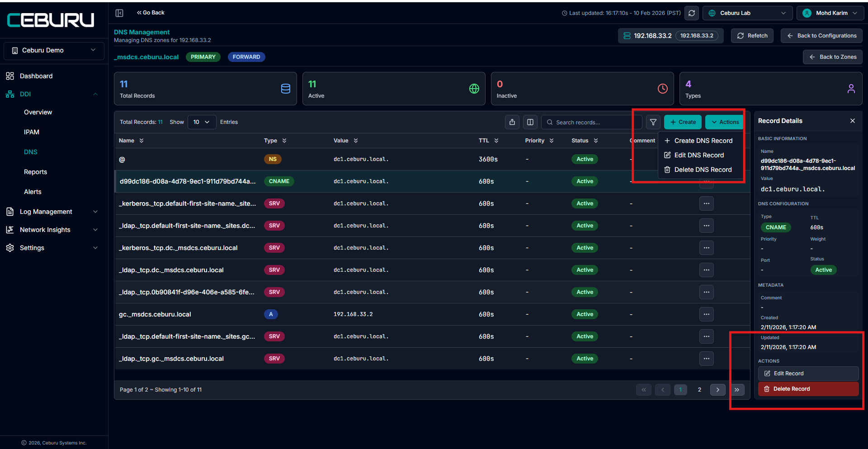Go to page 2

pos(699,390)
